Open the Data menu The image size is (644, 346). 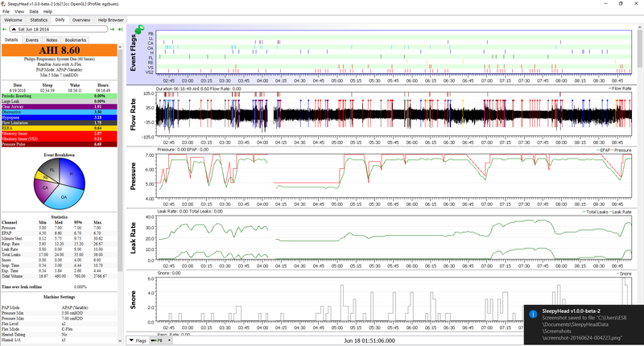(34, 12)
